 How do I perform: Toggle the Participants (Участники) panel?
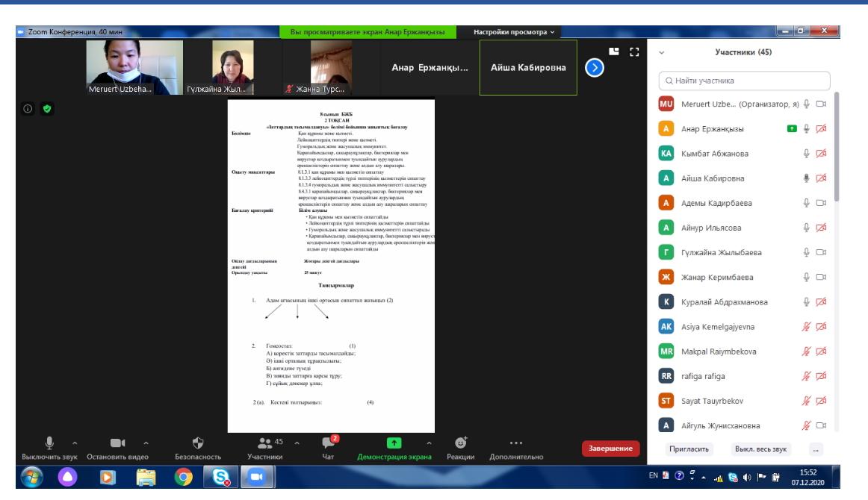point(264,443)
